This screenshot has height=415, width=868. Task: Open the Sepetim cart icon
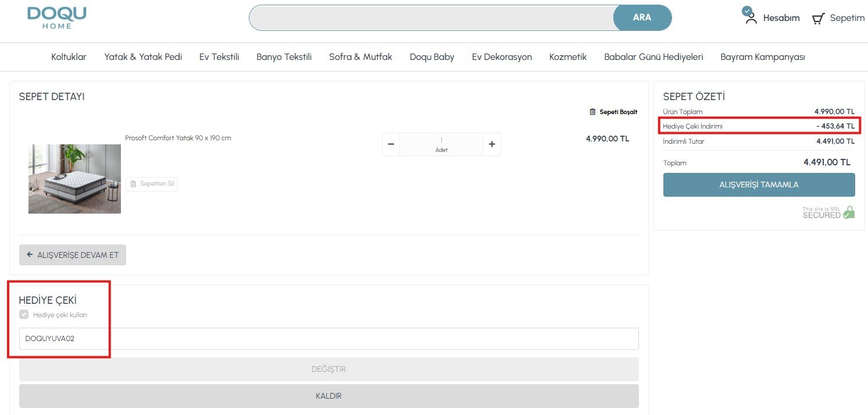tap(818, 19)
